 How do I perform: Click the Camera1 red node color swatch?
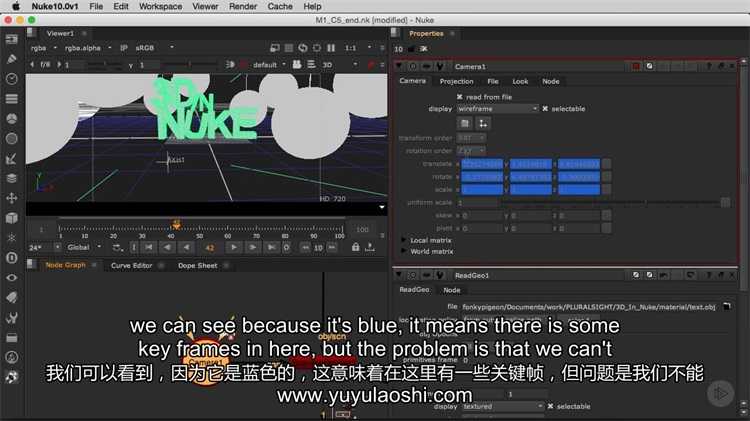tap(636, 66)
